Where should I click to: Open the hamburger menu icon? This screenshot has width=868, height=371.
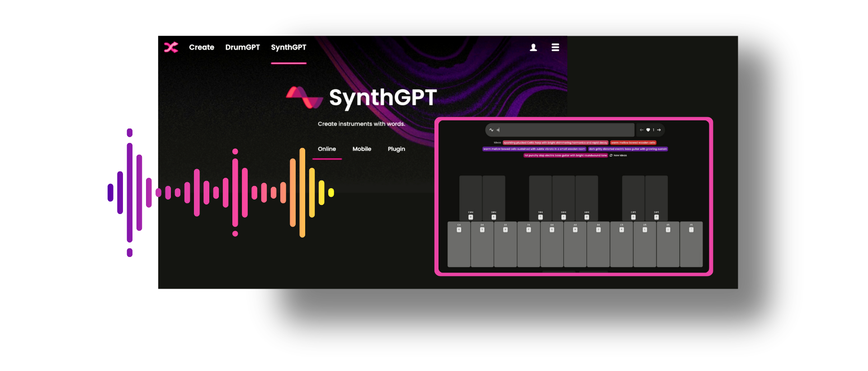coord(556,47)
